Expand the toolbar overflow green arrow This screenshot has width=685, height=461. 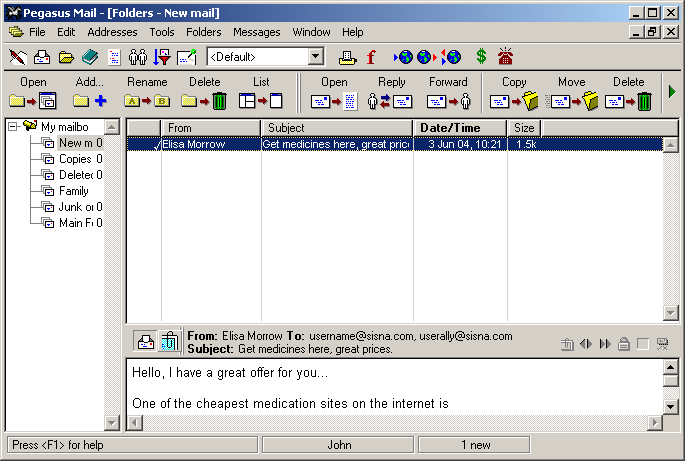[x=672, y=92]
